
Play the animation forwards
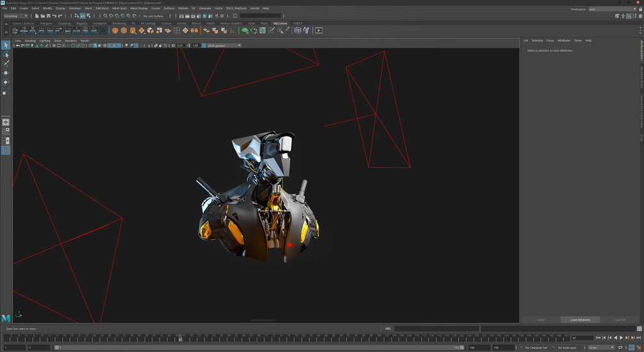(621, 338)
